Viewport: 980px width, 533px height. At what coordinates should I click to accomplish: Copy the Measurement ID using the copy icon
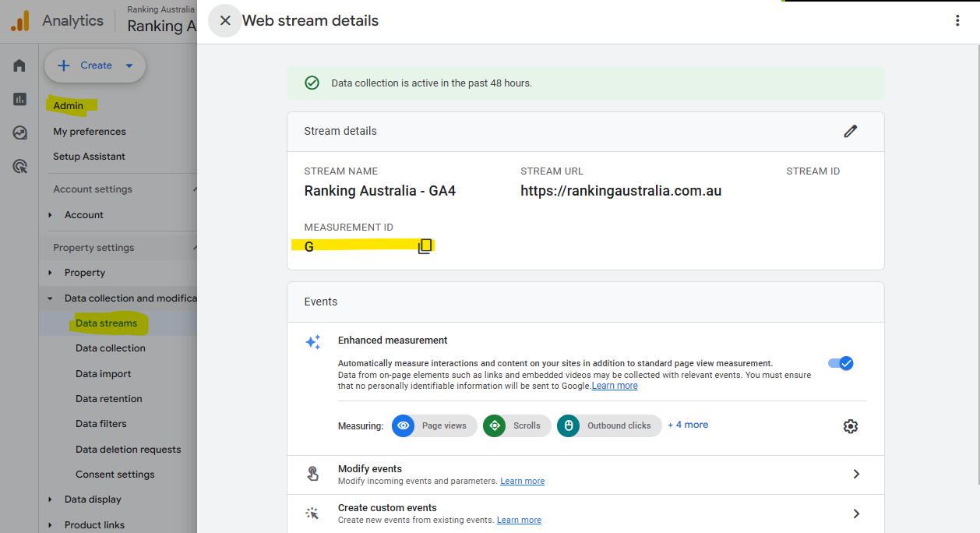pos(425,245)
